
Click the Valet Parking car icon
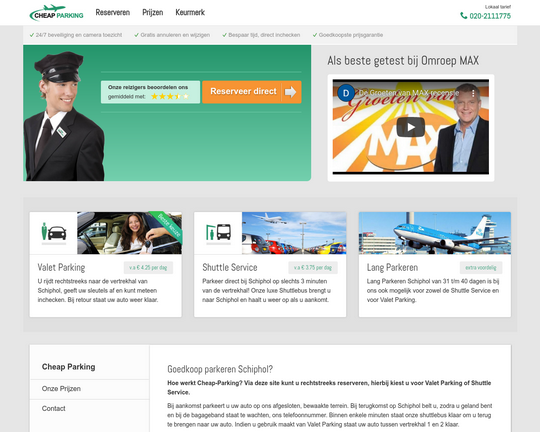[x=54, y=232]
